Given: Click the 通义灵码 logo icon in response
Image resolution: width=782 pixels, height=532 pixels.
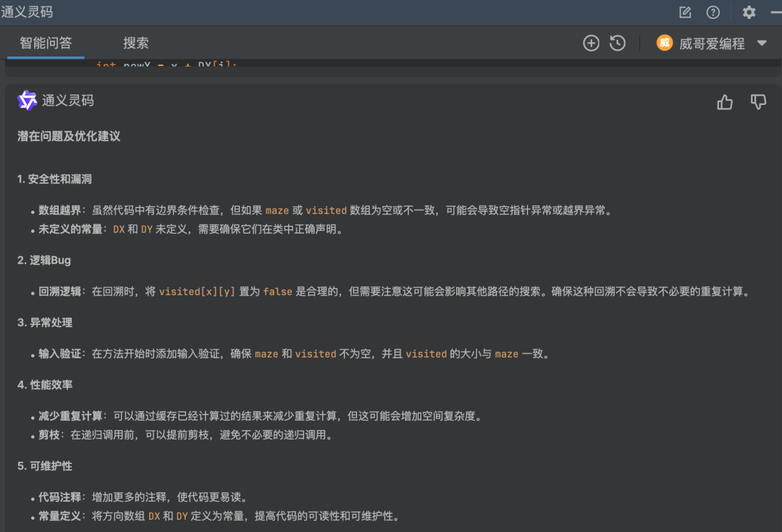Looking at the screenshot, I should (x=27, y=101).
